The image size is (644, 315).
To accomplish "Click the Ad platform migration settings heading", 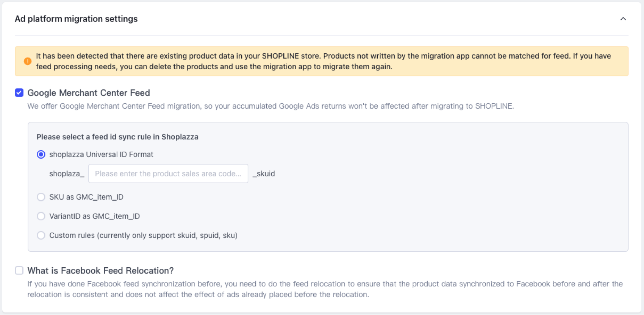I will pos(76,19).
